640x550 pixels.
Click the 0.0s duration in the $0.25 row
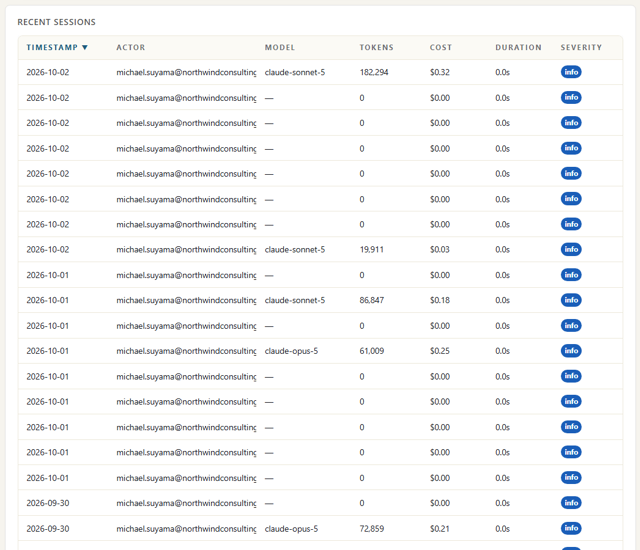click(x=502, y=350)
